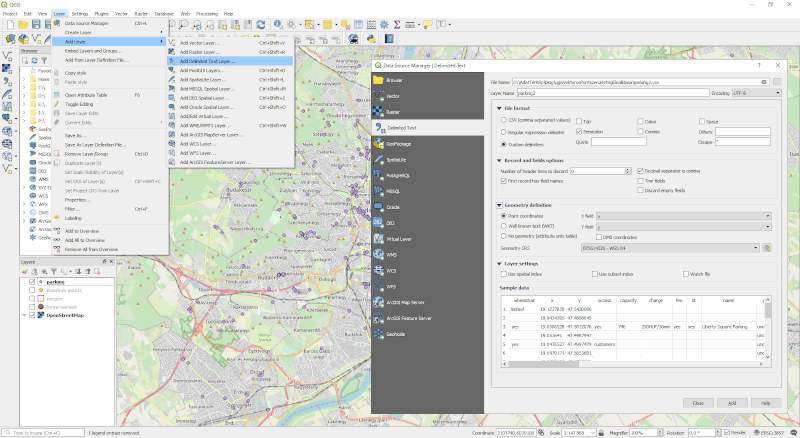Select the Identify Features tool
This screenshot has height=438, width=800.
278,25
